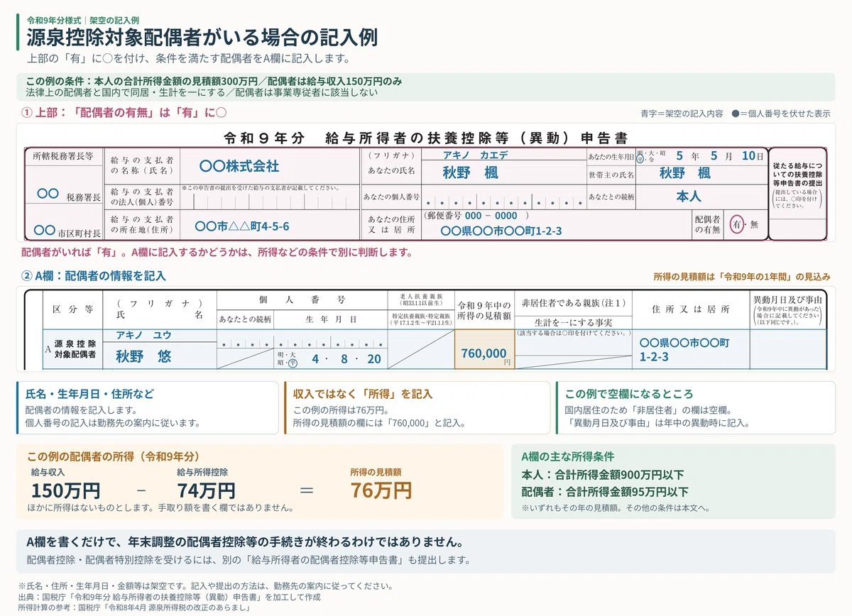This screenshot has width=852, height=616.
Task: Select the line 本人：合計所得金額900万円以下
Action: tap(603, 475)
